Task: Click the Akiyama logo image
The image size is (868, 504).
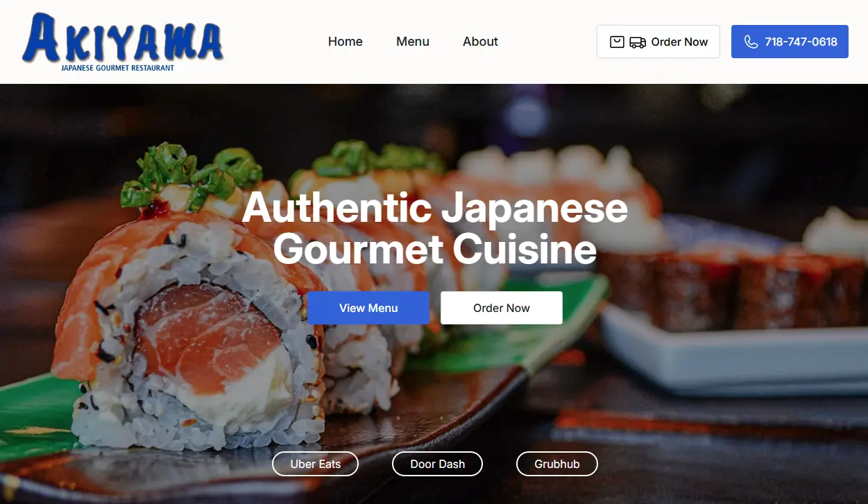Action: tap(123, 42)
